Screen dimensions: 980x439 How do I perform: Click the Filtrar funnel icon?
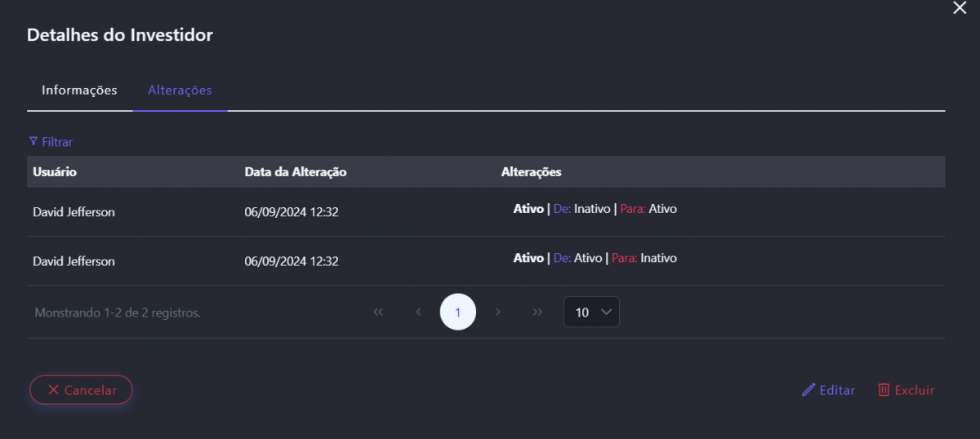(x=33, y=141)
